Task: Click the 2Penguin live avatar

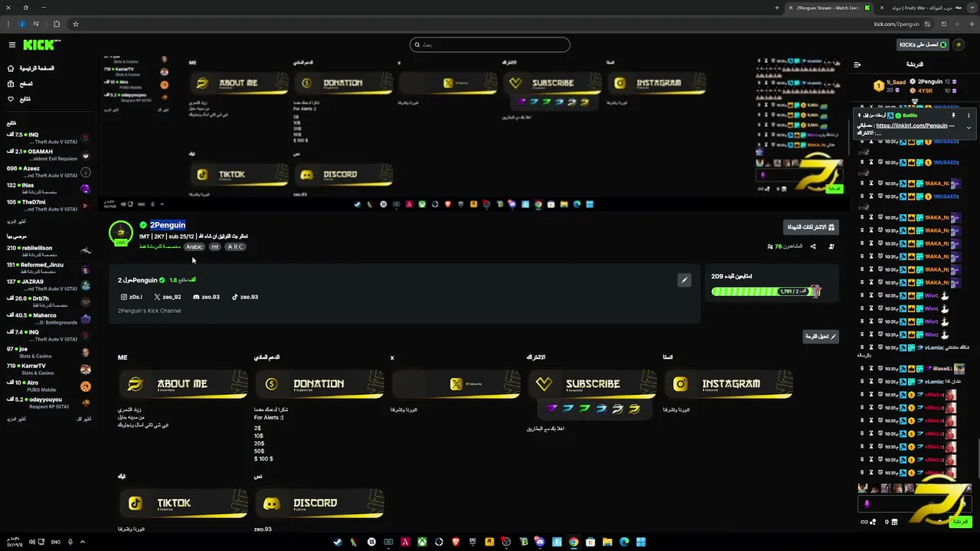Action: coord(120,233)
